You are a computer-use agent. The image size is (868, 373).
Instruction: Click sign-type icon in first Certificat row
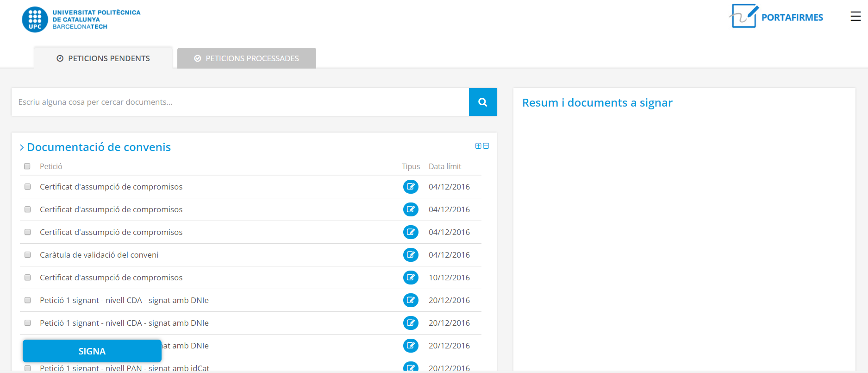(x=410, y=187)
